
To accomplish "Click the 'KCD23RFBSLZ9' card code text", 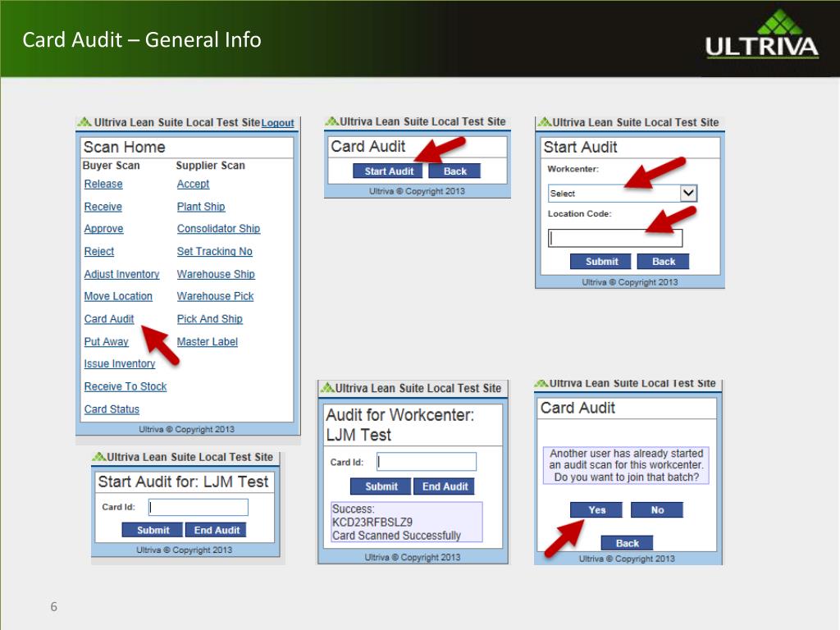I will [x=372, y=523].
